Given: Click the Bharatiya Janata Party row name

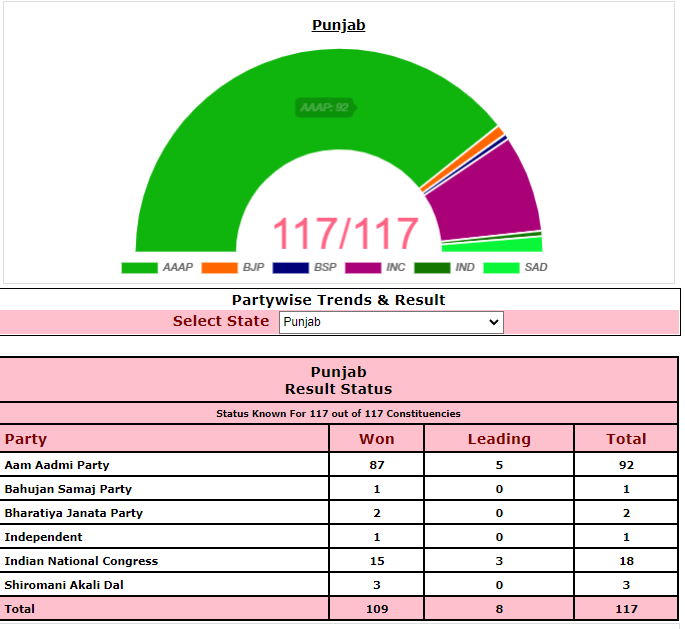Looking at the screenshot, I should click(x=73, y=513).
